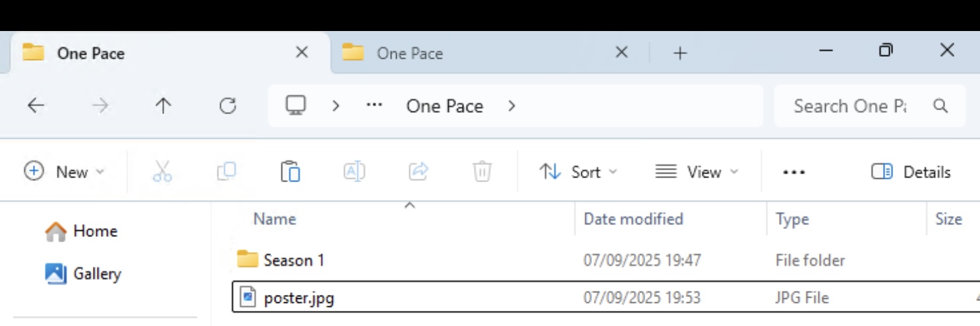Open the New item dropdown

tap(65, 172)
